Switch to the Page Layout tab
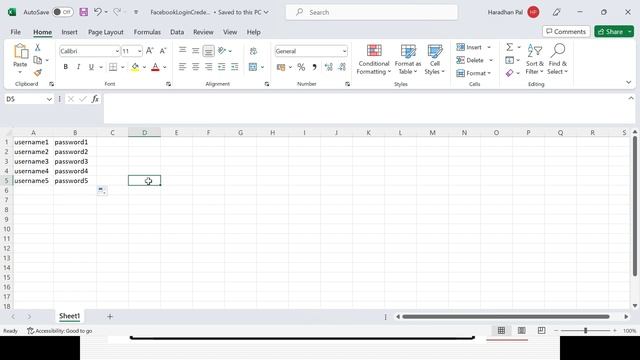Image resolution: width=640 pixels, height=360 pixels. coord(106,32)
